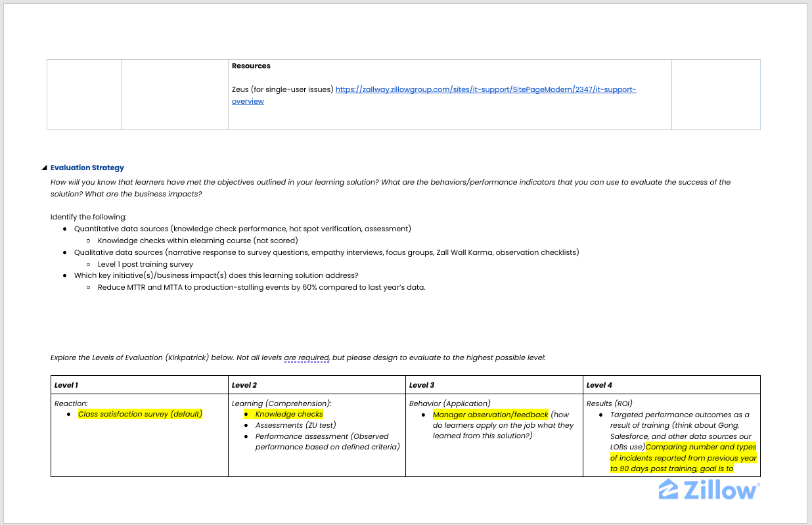Click the Level 1 post training survey sub-bullet
Viewport: 812px width, 525px height.
coord(145,264)
